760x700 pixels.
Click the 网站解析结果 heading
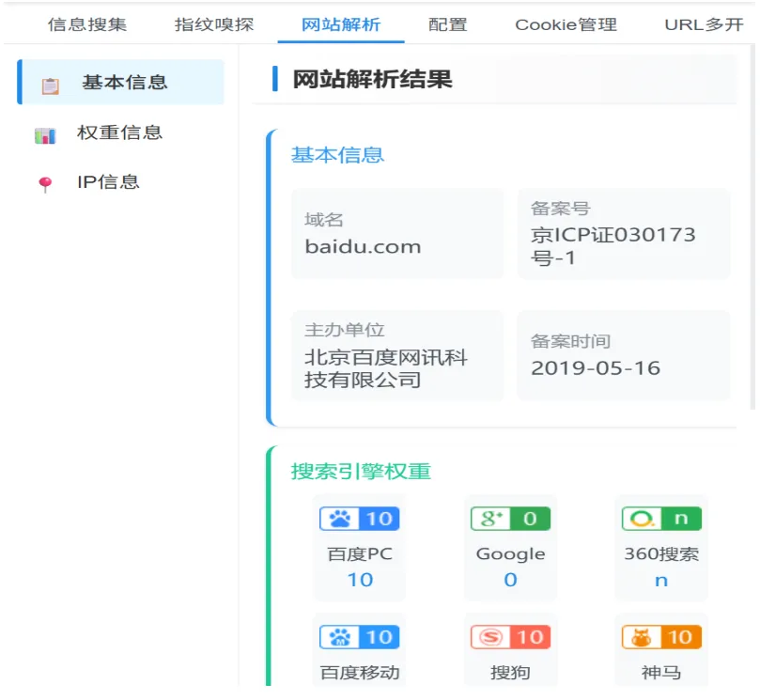tap(372, 79)
